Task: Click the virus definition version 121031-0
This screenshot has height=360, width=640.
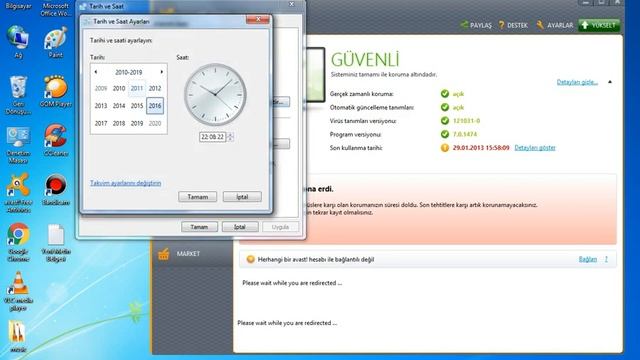Action: tap(467, 121)
